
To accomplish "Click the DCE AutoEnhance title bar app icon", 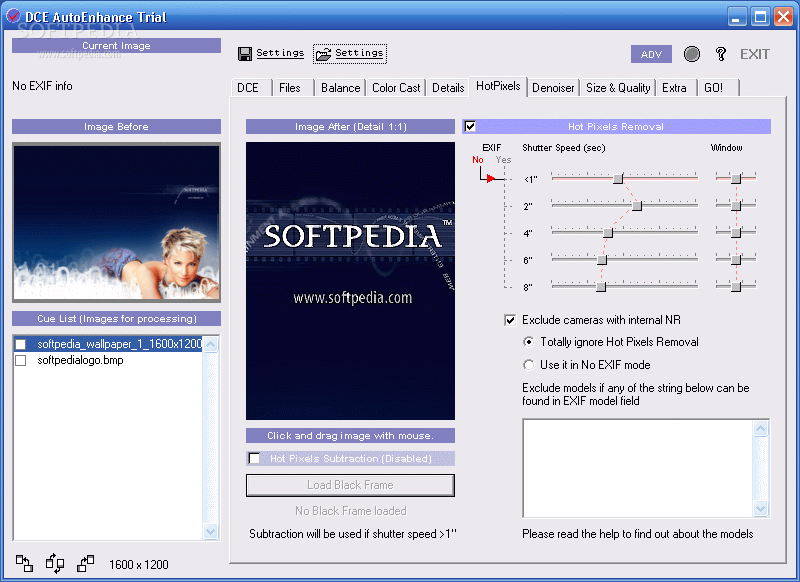I will coord(13,16).
